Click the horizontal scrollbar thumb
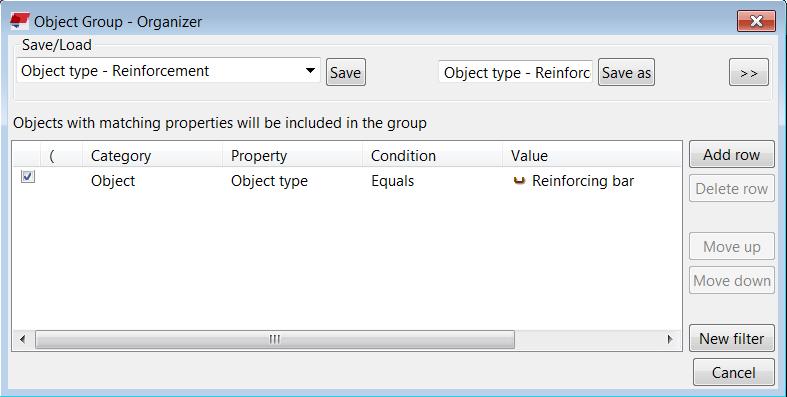The height and width of the screenshot is (397, 787). coord(275,339)
